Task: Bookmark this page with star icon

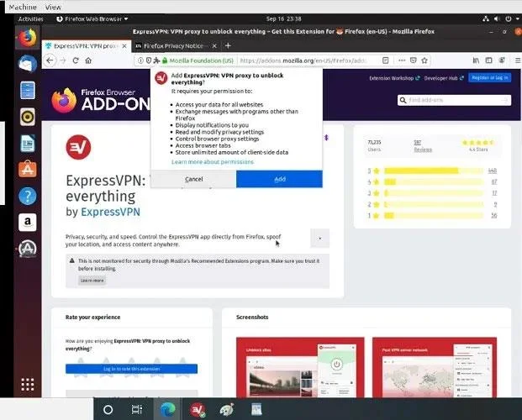Action: [x=424, y=60]
